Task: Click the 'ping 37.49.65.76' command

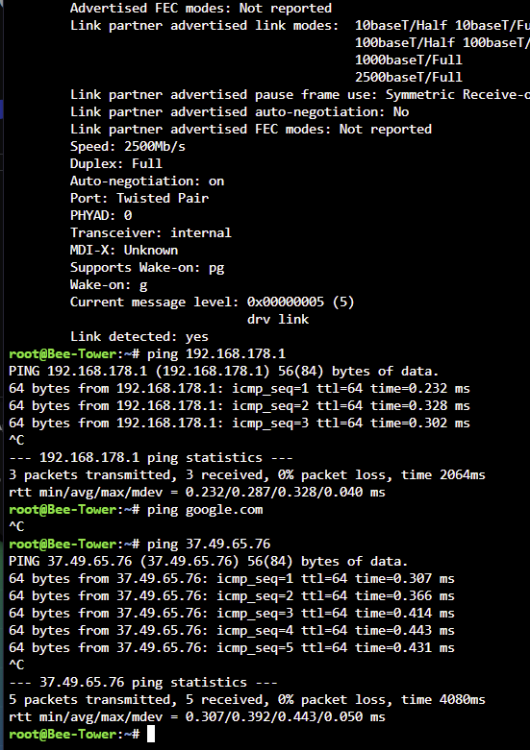Action: click(x=209, y=544)
